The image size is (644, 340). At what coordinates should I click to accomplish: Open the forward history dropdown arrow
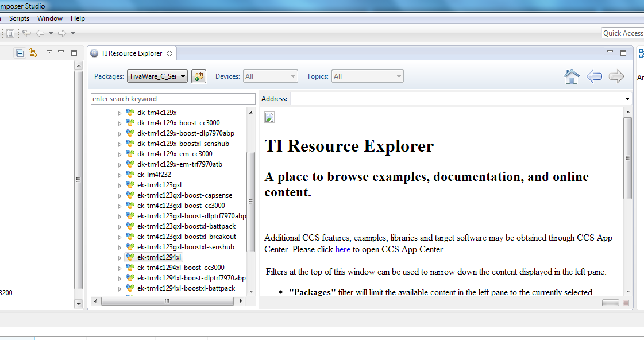pos(73,33)
